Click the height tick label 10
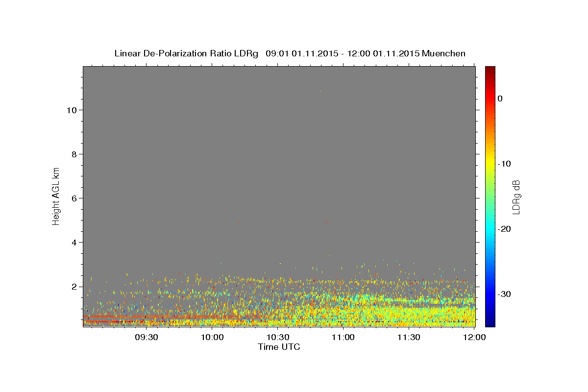Image resolution: width=588 pixels, height=392 pixels. pyautogui.click(x=72, y=110)
